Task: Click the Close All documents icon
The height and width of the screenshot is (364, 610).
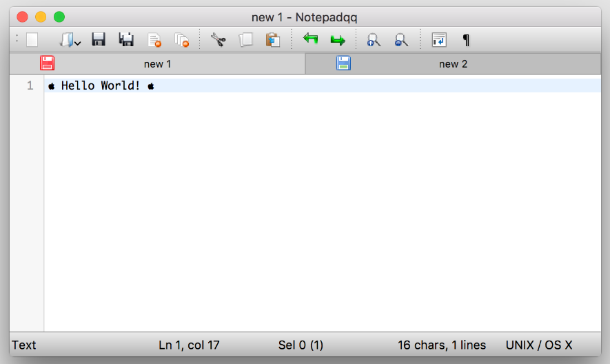Action: tap(181, 40)
